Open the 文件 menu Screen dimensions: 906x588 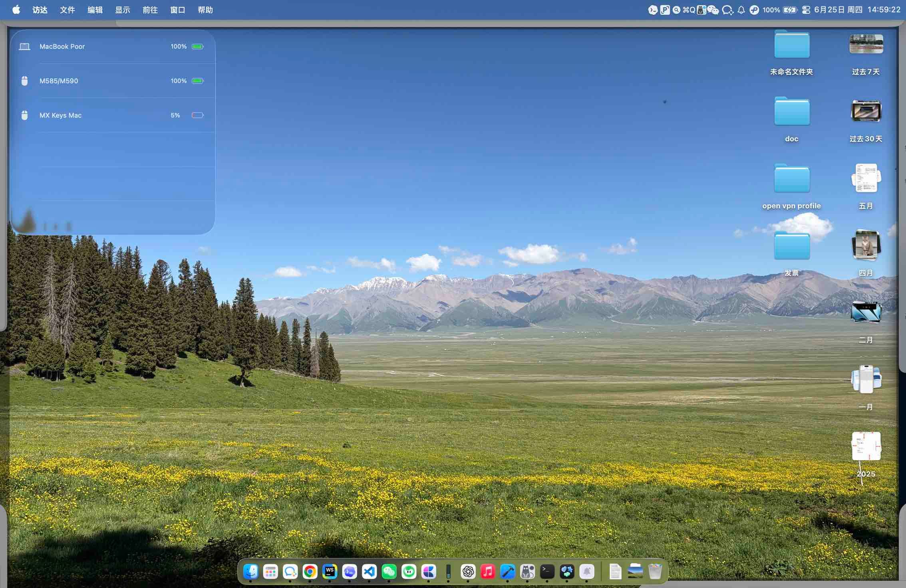[x=68, y=10]
